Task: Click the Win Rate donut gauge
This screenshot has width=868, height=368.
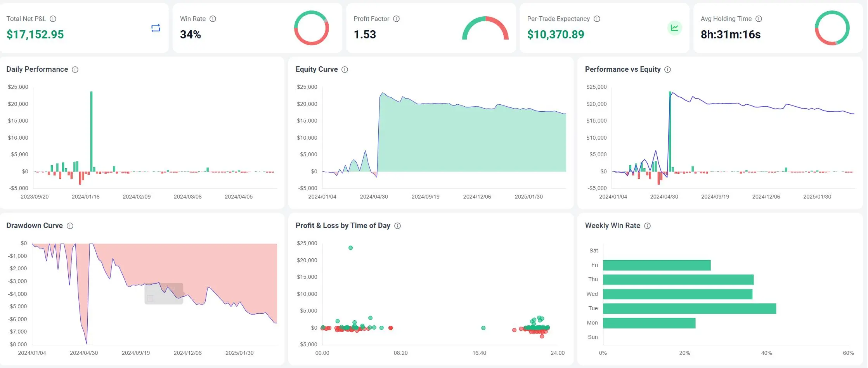Action: click(x=312, y=28)
